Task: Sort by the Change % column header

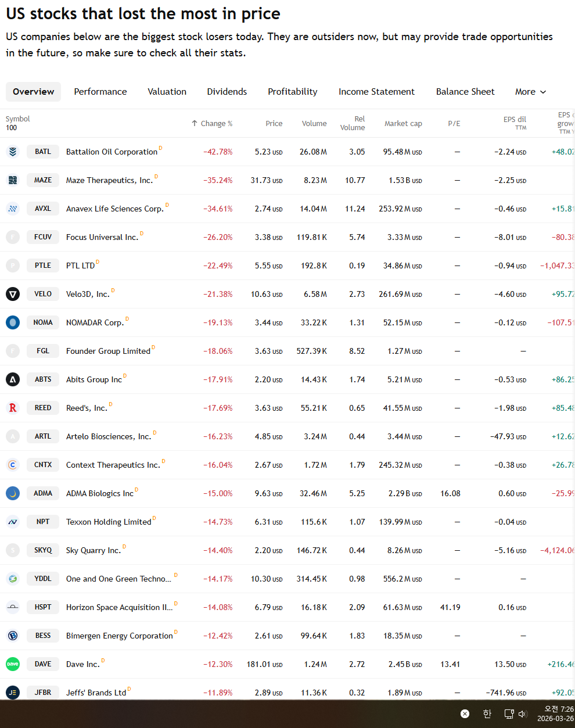Action: click(x=212, y=123)
